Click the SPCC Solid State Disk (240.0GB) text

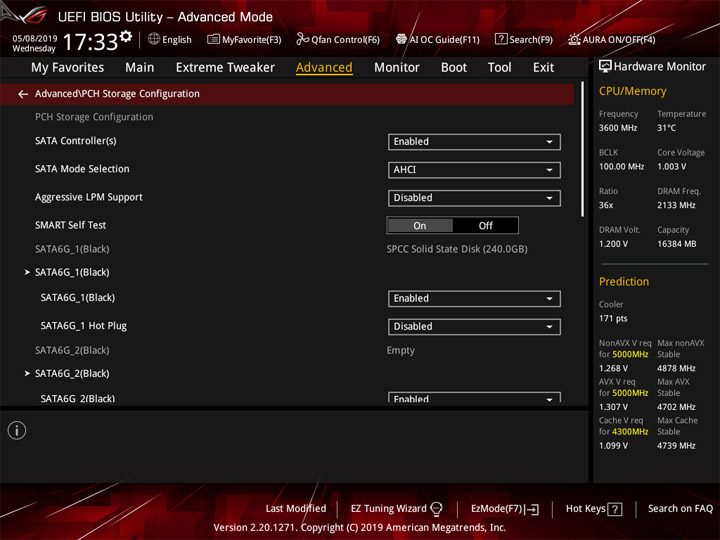[457, 249]
